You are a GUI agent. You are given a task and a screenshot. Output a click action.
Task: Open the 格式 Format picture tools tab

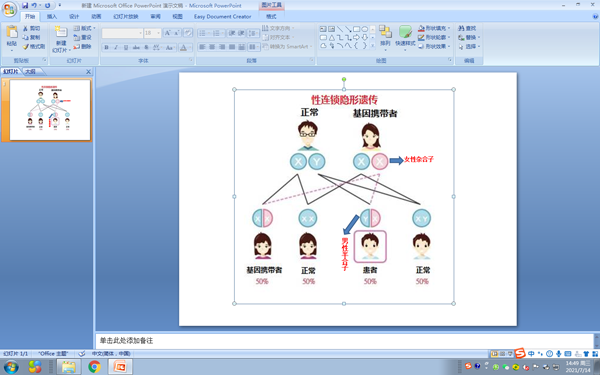tap(271, 16)
